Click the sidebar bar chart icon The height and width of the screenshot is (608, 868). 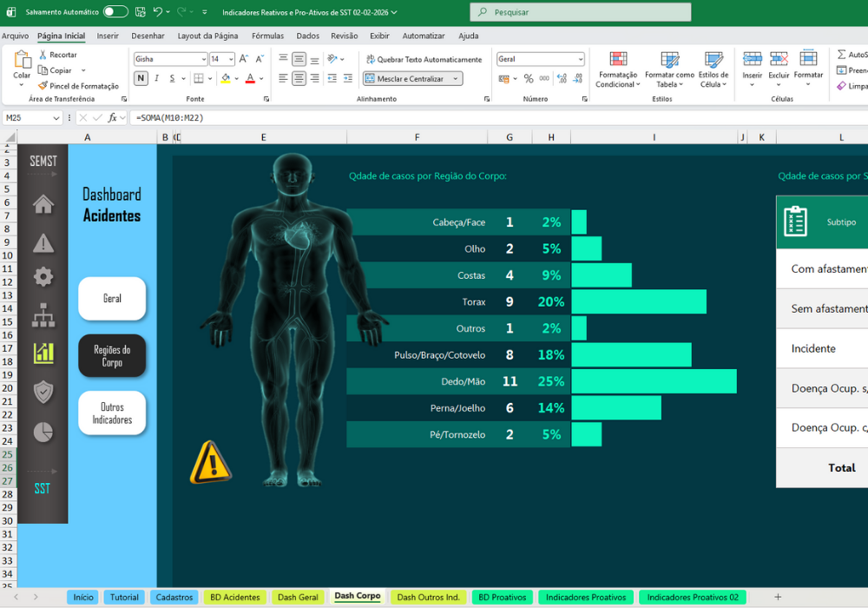[x=43, y=353]
